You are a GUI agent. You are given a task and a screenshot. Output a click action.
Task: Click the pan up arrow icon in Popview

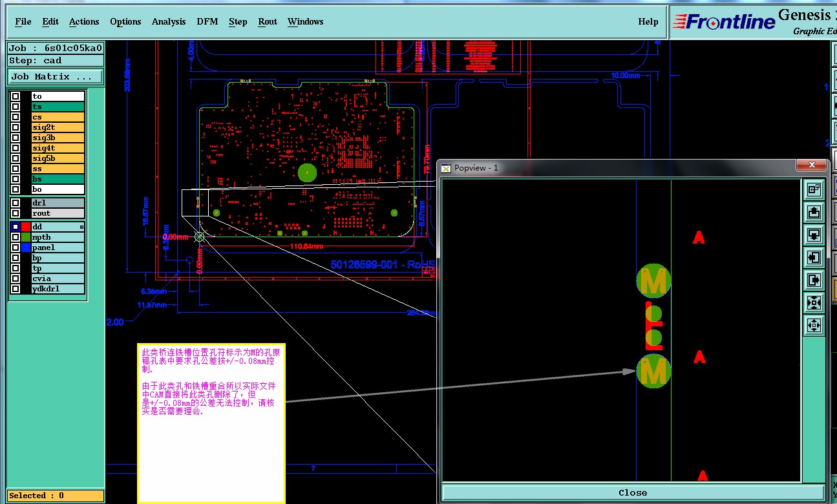pos(814,212)
